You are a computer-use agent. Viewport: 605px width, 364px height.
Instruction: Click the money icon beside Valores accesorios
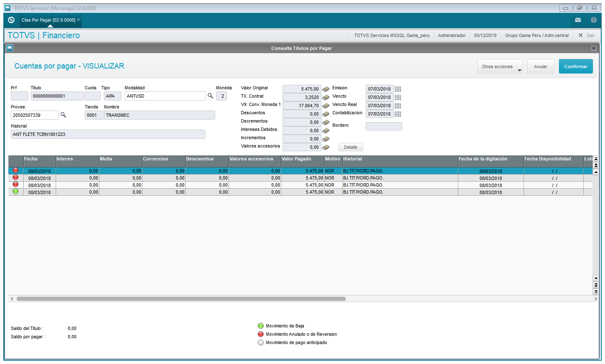(x=326, y=147)
